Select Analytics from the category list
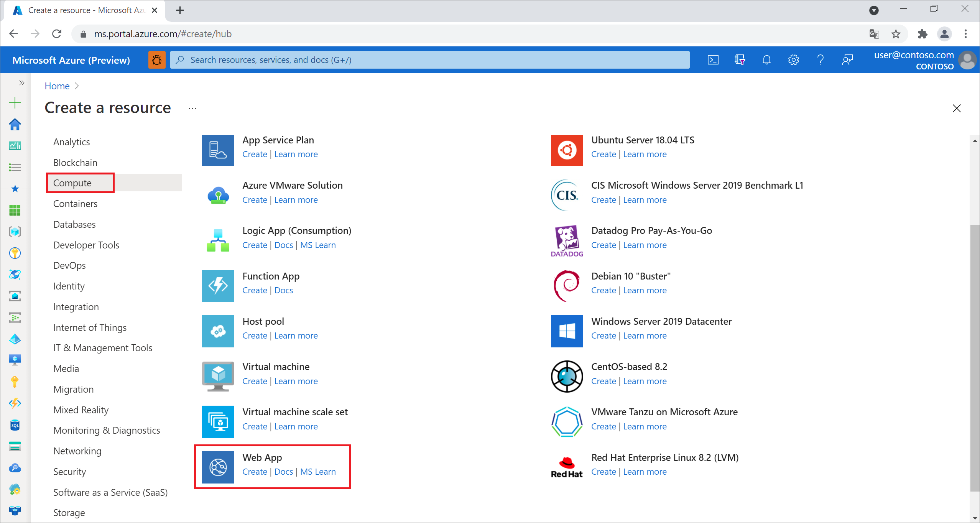 pyautogui.click(x=71, y=141)
